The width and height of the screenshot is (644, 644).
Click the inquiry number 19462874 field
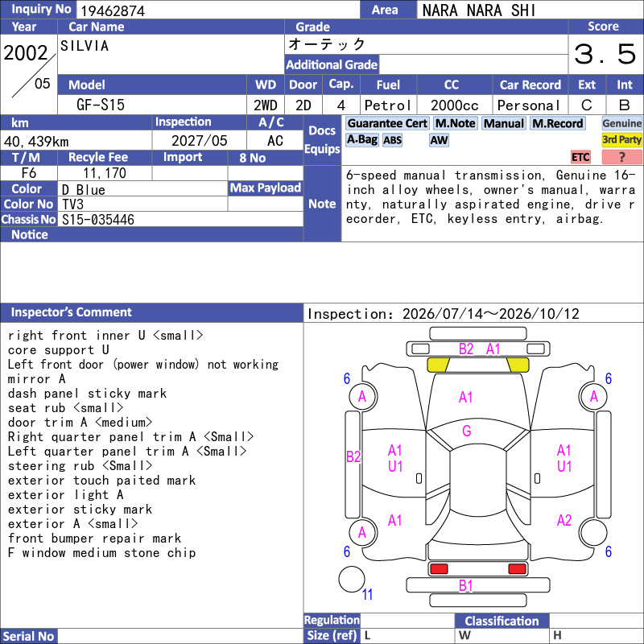coord(217,10)
